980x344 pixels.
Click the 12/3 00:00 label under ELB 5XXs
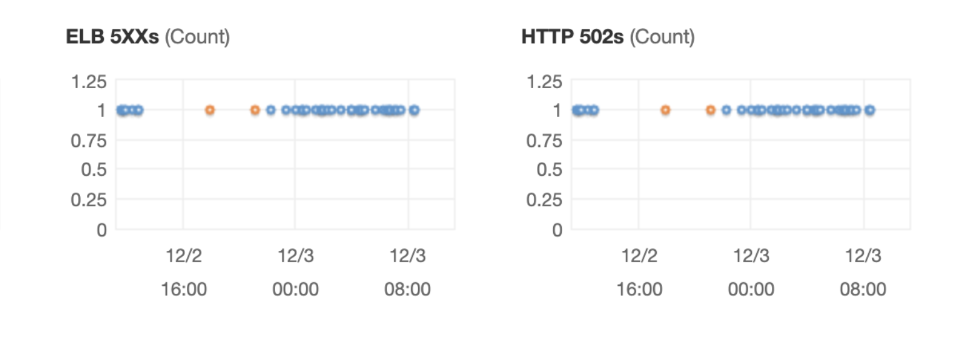[x=296, y=273]
